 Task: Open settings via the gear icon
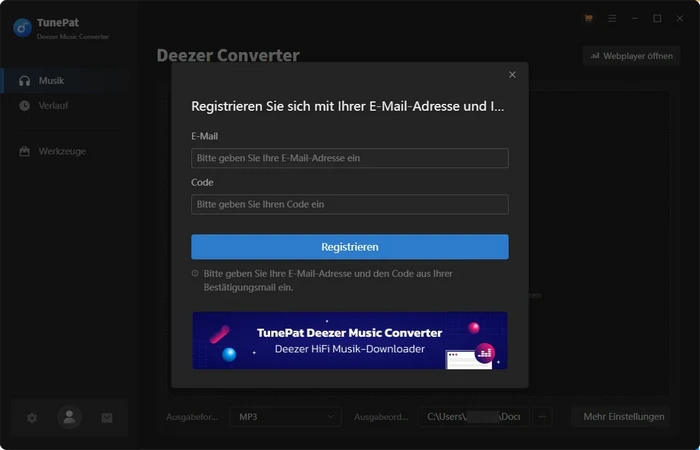coord(32,418)
